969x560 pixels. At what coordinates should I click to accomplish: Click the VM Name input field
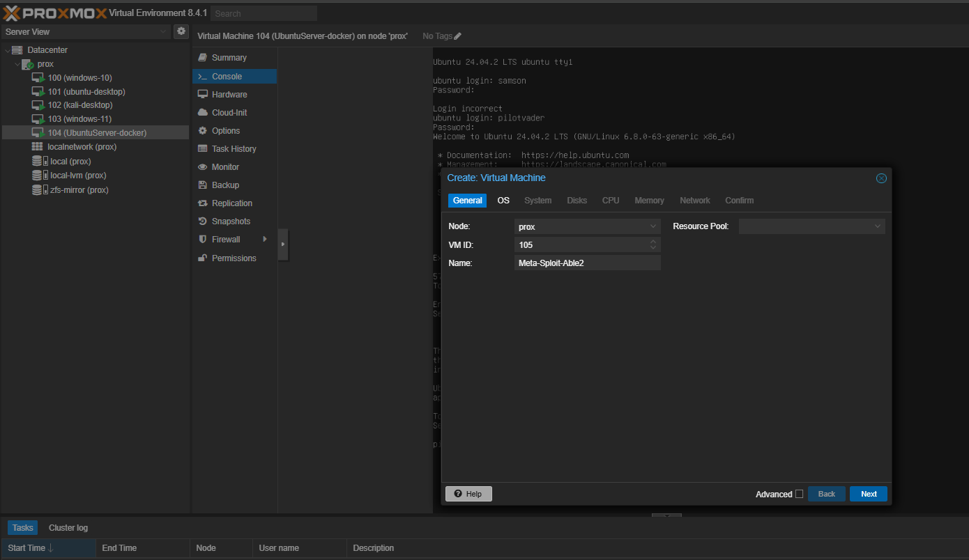pyautogui.click(x=587, y=263)
